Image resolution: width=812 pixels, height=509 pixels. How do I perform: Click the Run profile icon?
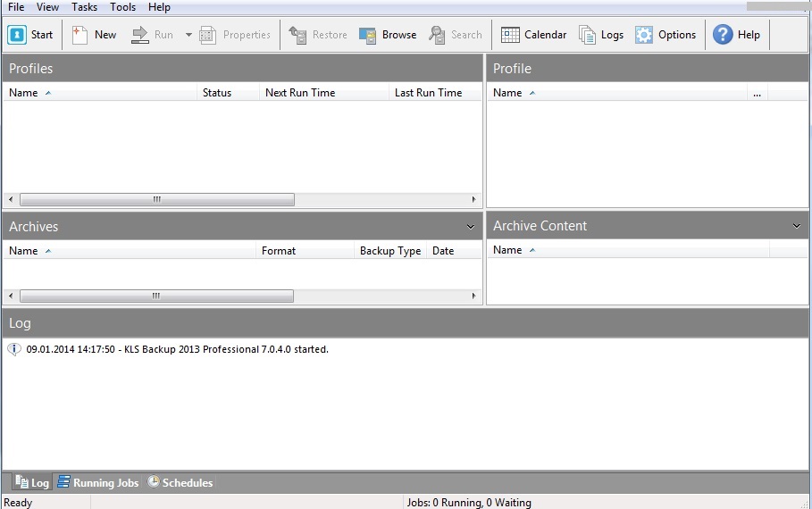pos(140,35)
